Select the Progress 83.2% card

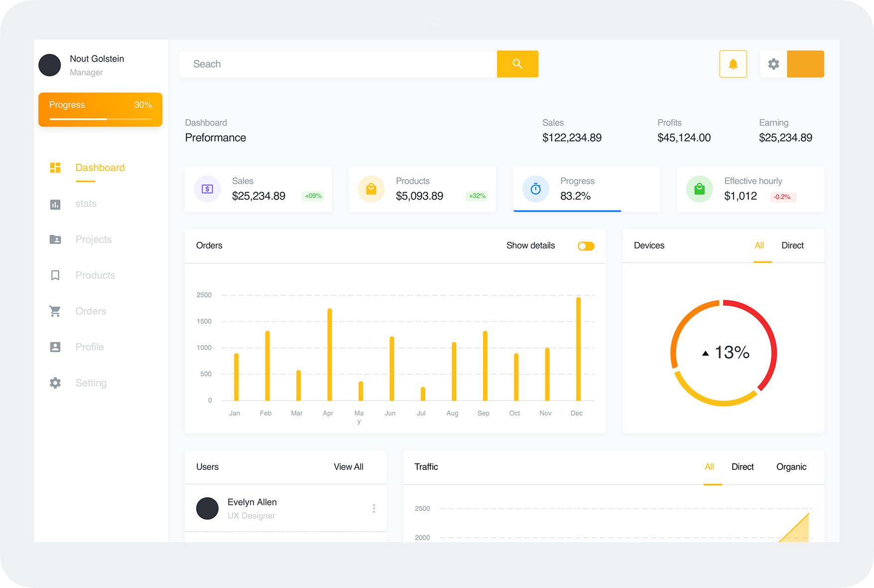586,189
